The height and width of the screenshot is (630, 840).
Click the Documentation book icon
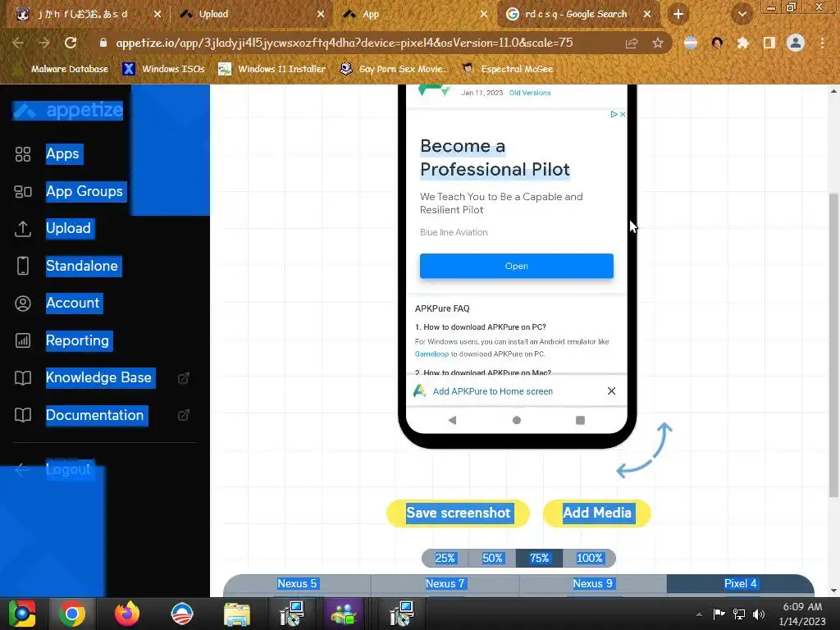22,415
